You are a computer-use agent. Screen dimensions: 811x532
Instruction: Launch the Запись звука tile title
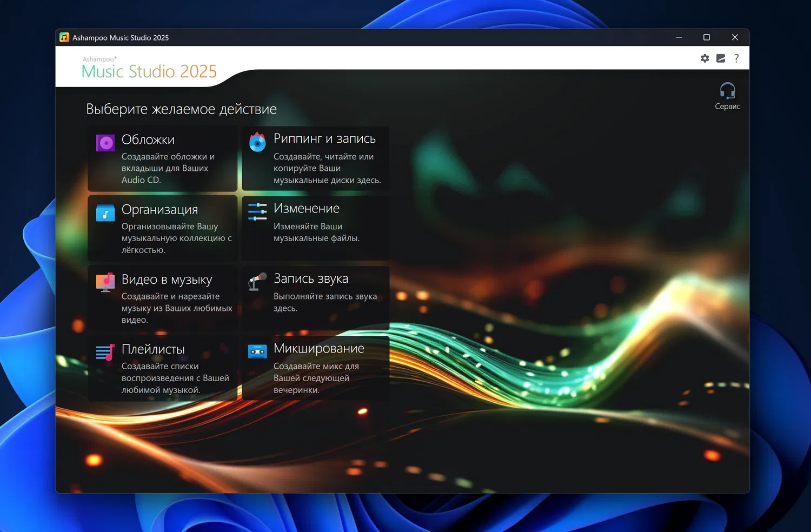point(311,278)
